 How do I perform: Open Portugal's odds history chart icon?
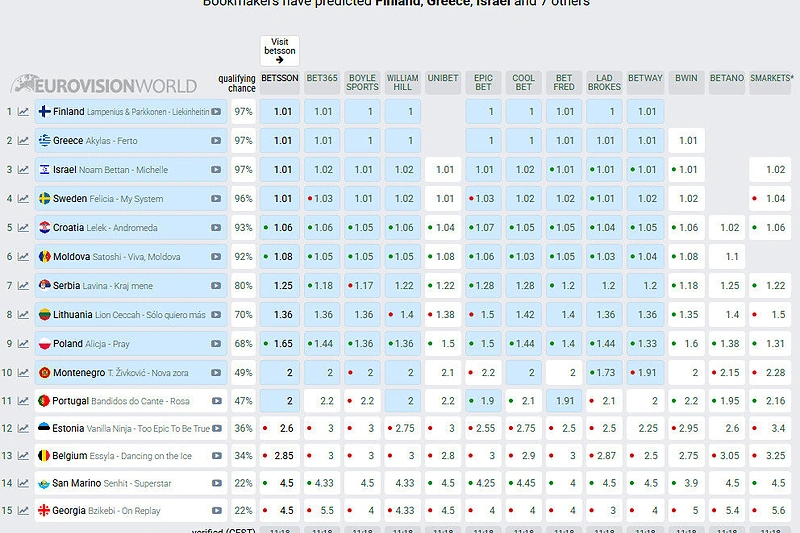(23, 401)
